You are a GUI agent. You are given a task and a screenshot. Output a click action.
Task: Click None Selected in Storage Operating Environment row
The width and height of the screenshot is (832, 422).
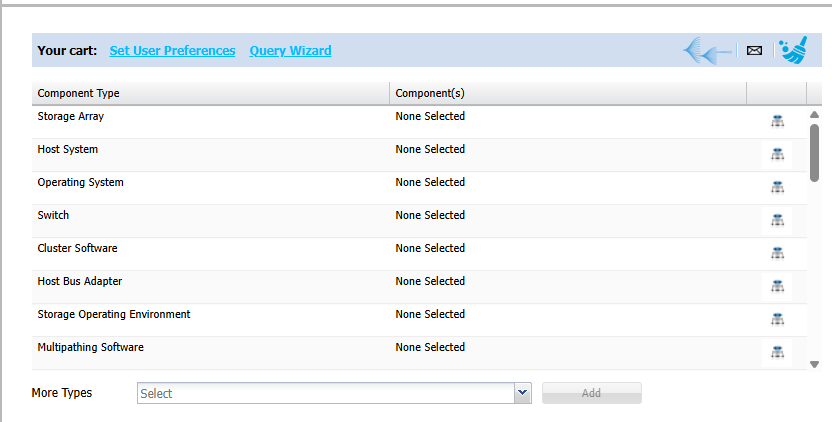point(430,314)
